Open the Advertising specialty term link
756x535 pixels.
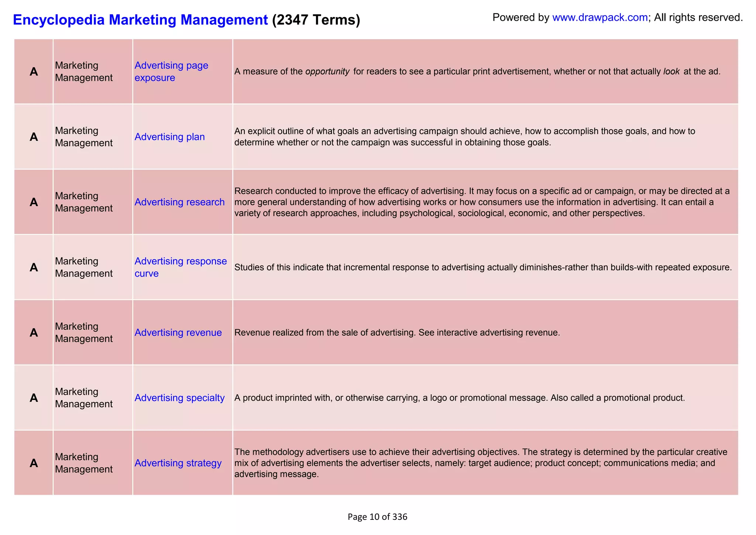click(x=179, y=398)
